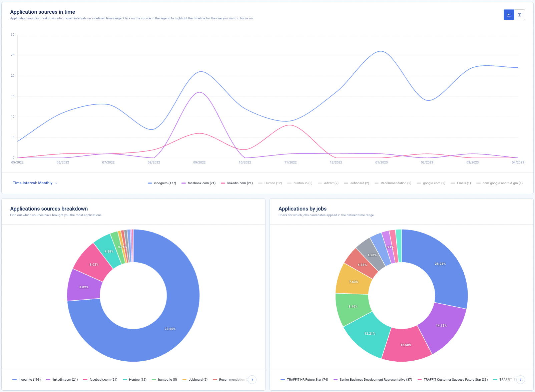Select the 28.24% blue jobs slice
The width and height of the screenshot is (535, 392).
tap(440, 264)
